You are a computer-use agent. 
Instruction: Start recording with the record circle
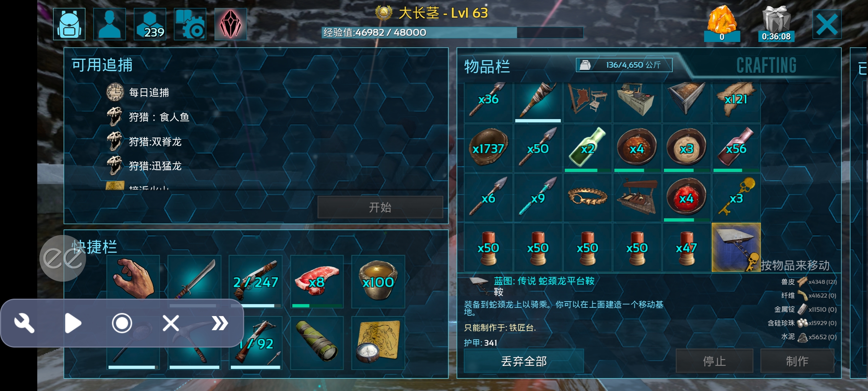coord(122,323)
